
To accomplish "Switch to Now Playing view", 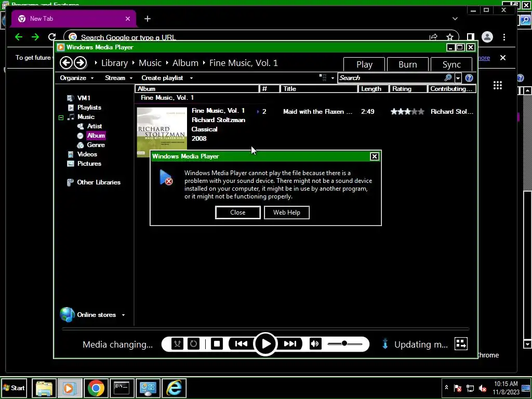I will click(461, 344).
